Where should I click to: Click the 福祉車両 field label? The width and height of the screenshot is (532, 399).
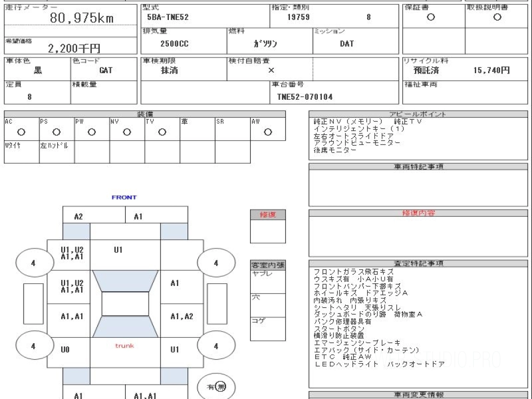(x=420, y=84)
